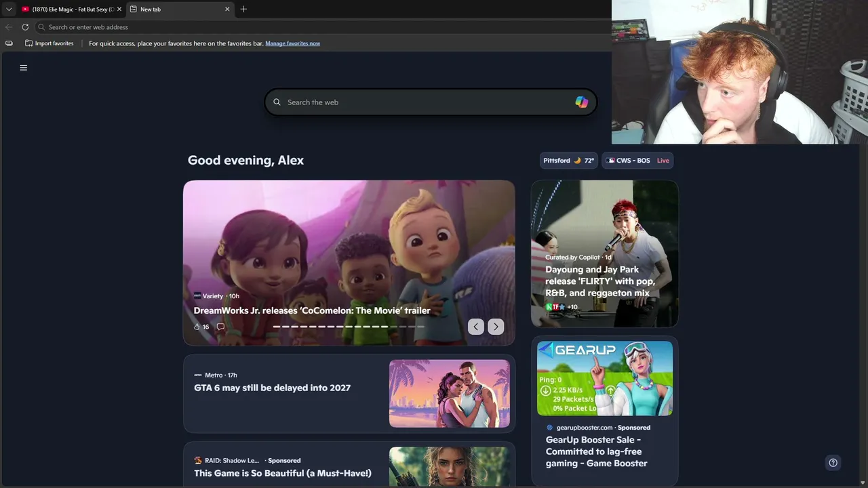Focus the Search or enter web address bar
The width and height of the screenshot is (868, 488).
[x=323, y=27]
